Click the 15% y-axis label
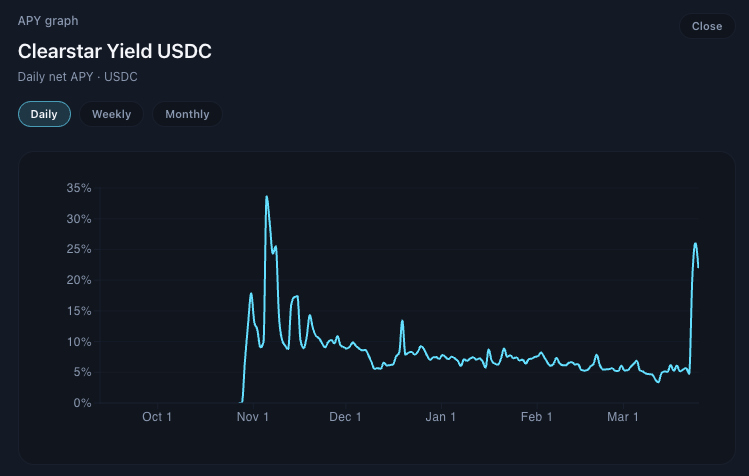Viewport: 749px width, 476px height. click(79, 311)
